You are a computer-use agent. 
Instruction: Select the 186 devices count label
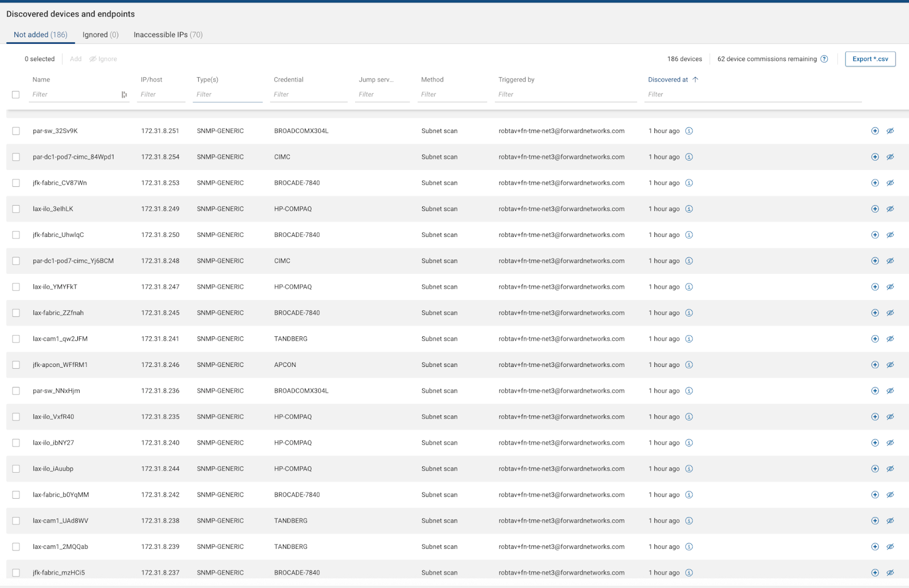click(x=685, y=59)
